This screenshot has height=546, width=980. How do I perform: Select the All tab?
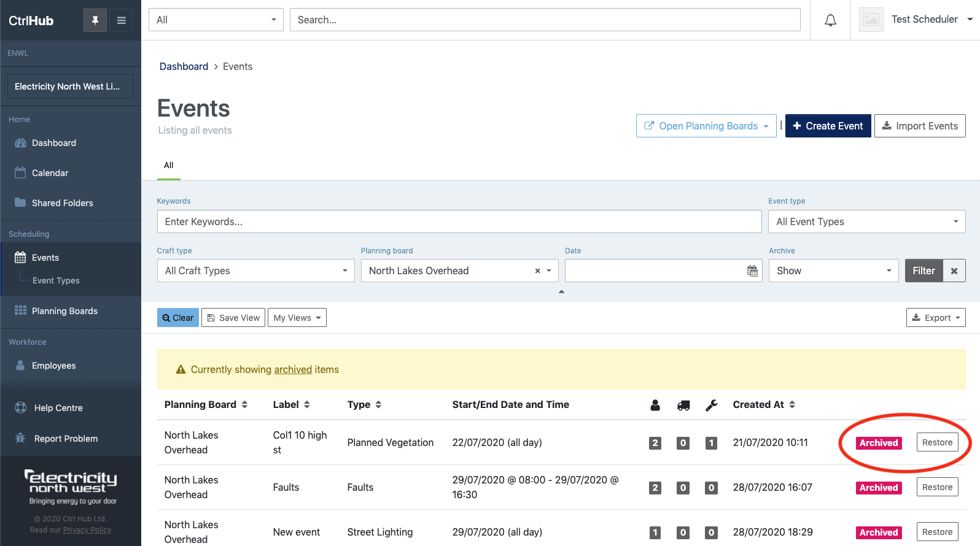(x=168, y=165)
